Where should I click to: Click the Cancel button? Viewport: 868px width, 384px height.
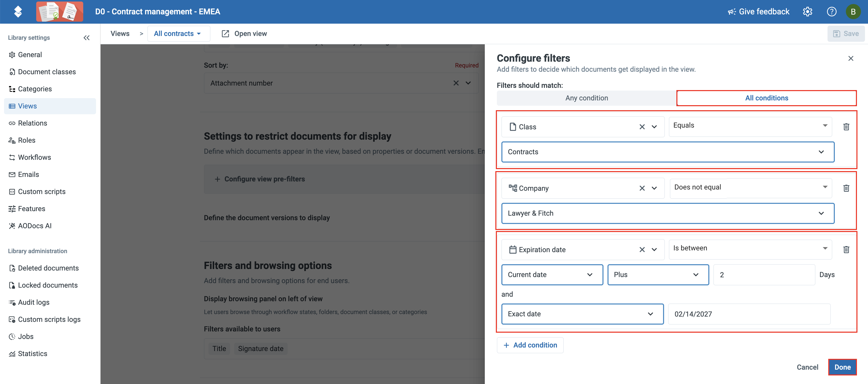coord(807,367)
